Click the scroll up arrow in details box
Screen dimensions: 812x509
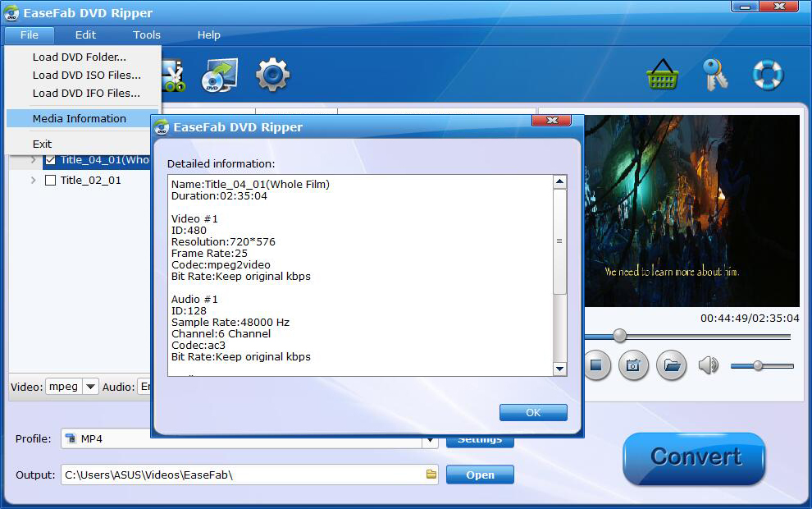(559, 181)
